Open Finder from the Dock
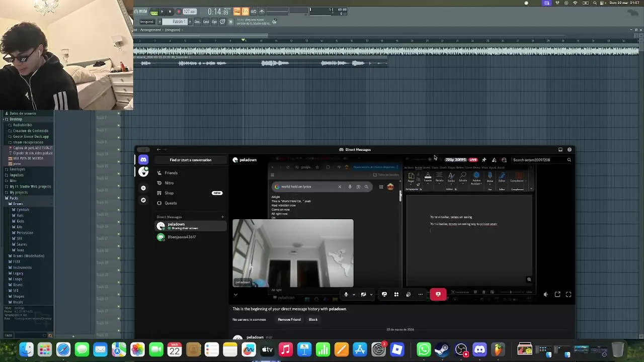Image resolution: width=644 pixels, height=362 pixels. pyautogui.click(x=26, y=349)
